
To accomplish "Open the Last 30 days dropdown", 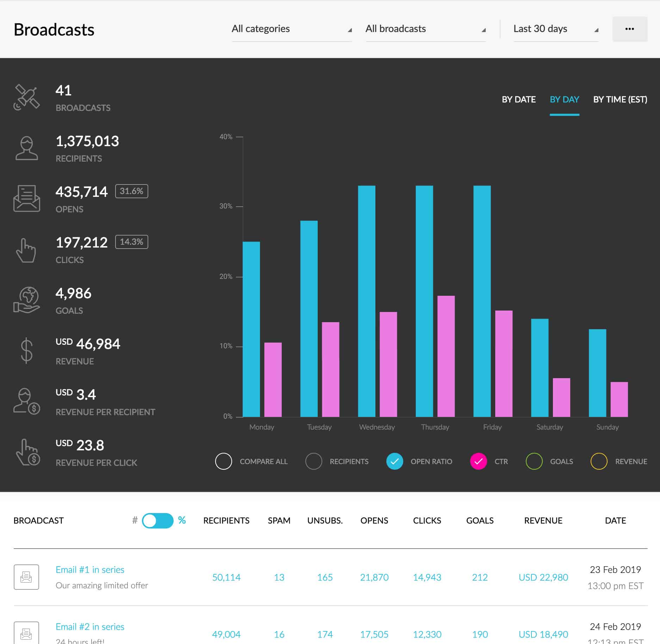I will click(556, 29).
